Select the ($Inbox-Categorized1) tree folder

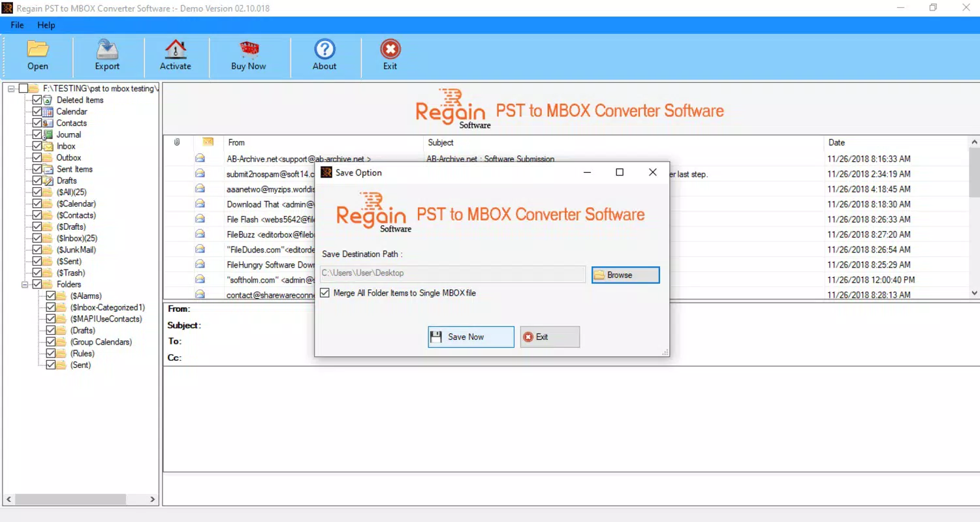(108, 307)
